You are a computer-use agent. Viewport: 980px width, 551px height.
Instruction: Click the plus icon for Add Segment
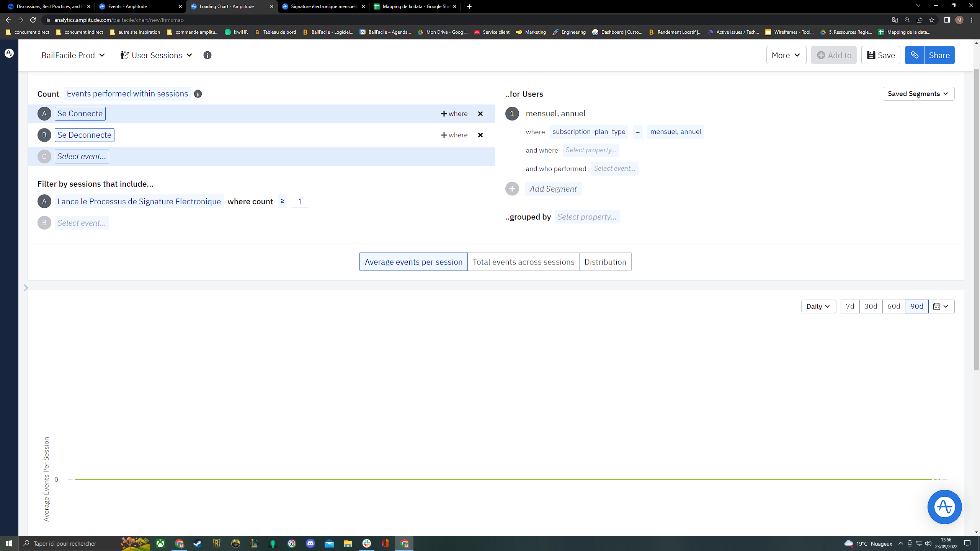click(x=512, y=189)
